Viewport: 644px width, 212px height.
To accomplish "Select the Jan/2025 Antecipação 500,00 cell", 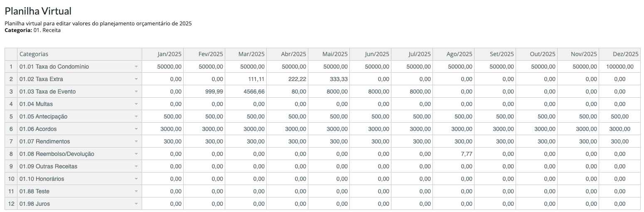I will coord(163,116).
